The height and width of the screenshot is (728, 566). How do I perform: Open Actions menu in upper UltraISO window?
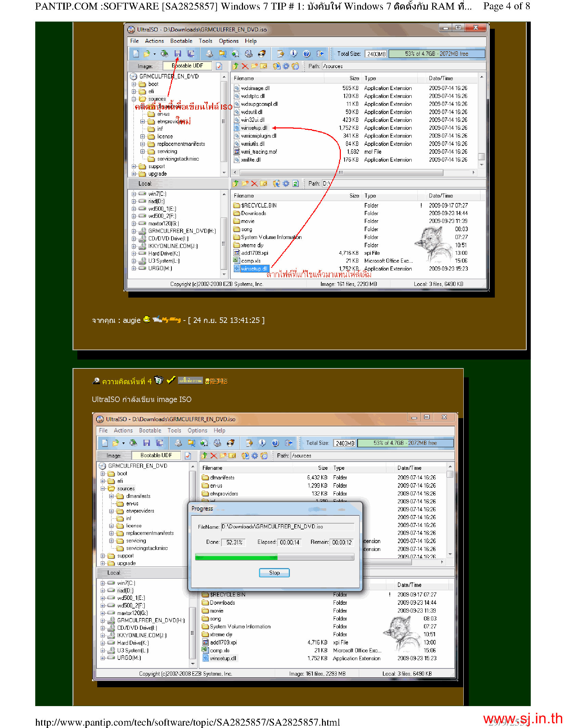[154, 41]
